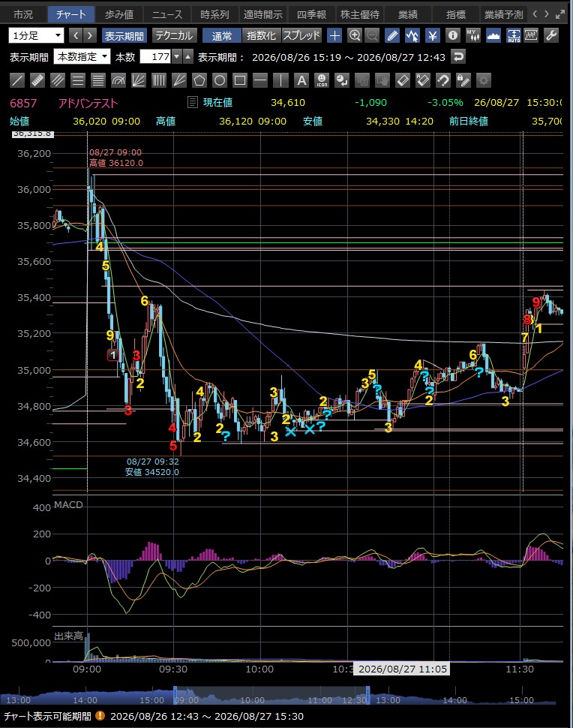Toggle the sub-chart panel layout icon

(531, 35)
